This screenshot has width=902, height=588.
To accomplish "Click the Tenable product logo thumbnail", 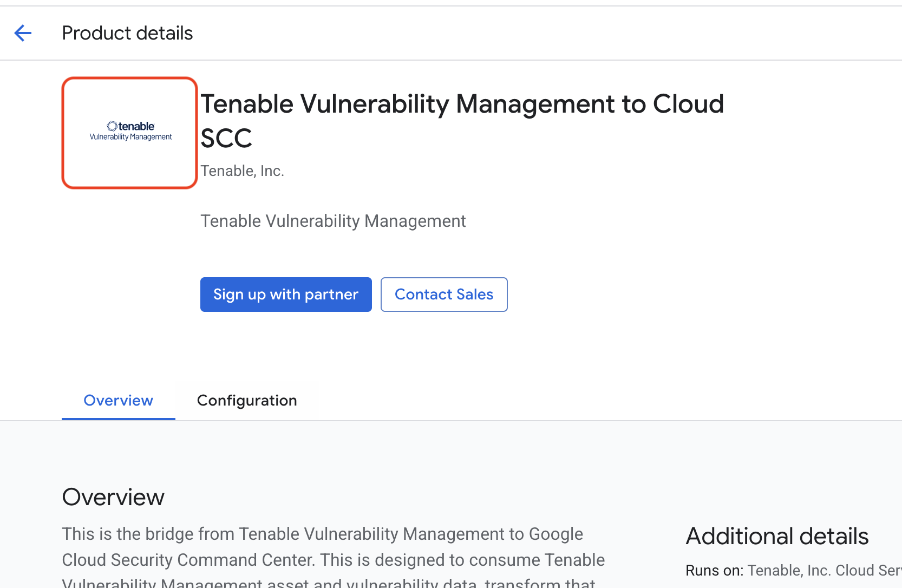I will pos(129,133).
